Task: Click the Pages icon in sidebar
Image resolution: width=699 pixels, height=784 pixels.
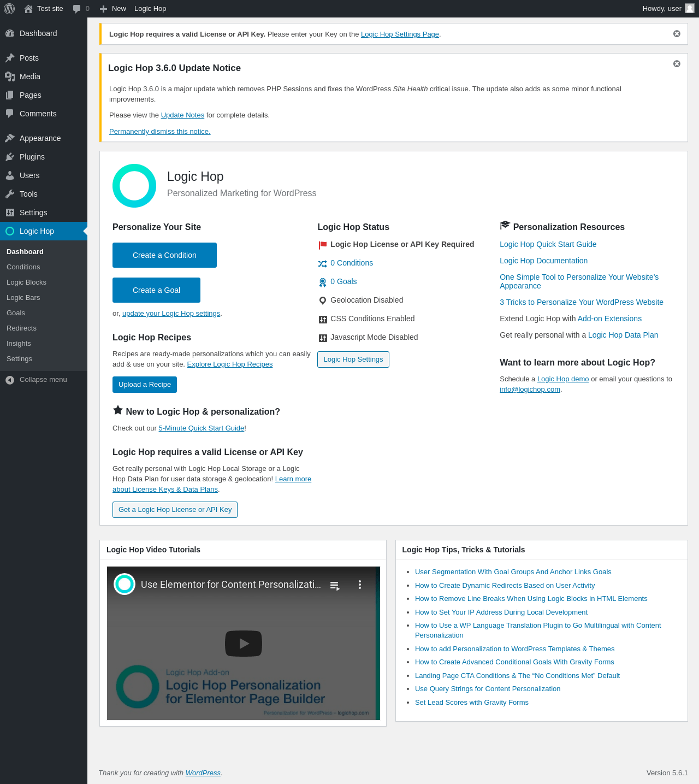Action: pos(10,95)
